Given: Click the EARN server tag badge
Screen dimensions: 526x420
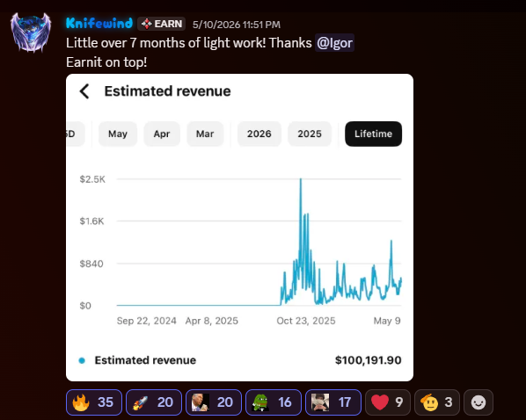Looking at the screenshot, I should [161, 24].
